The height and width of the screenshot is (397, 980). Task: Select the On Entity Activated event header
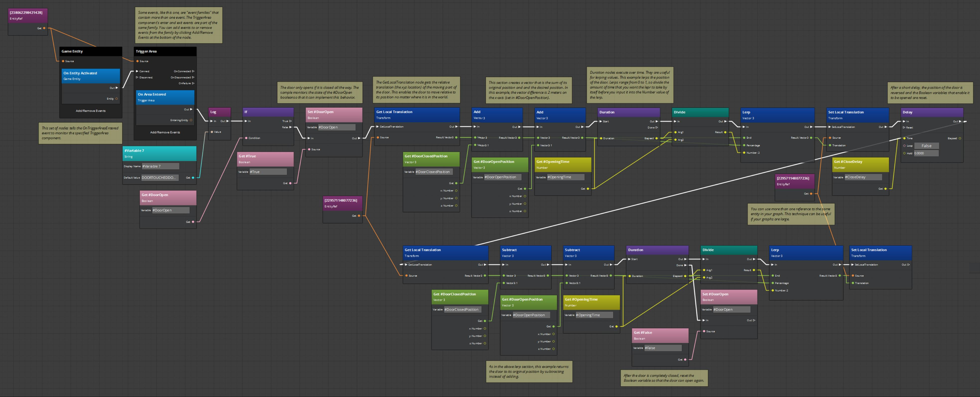click(x=90, y=76)
